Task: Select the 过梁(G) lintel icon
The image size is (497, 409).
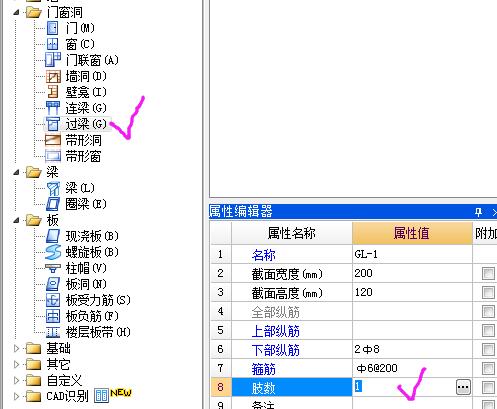Action: click(53, 124)
